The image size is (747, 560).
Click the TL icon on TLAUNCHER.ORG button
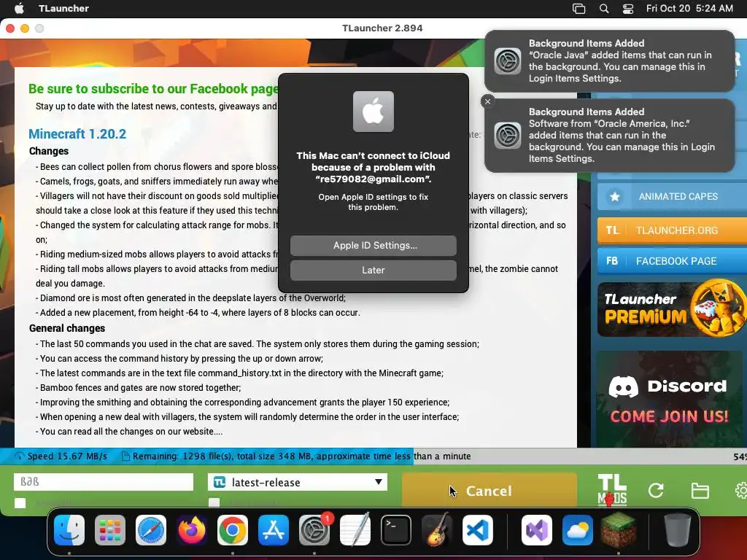click(612, 230)
